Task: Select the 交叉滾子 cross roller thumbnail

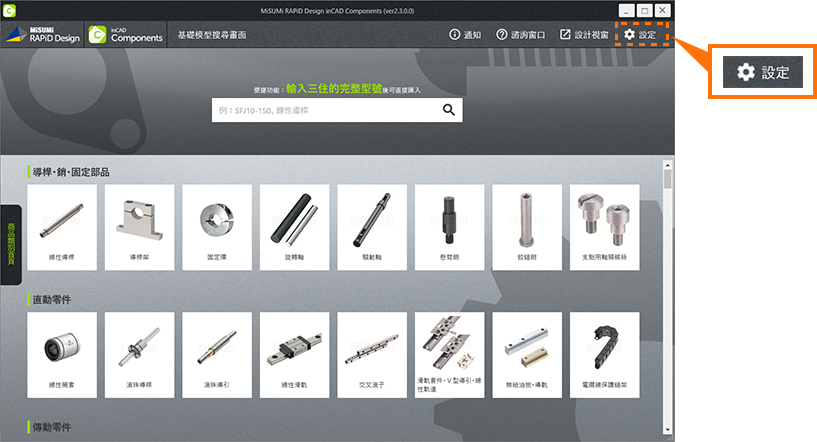Action: click(x=372, y=355)
